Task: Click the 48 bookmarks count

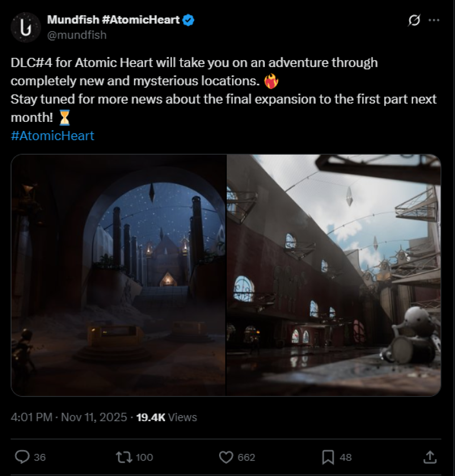Action: coord(346,457)
